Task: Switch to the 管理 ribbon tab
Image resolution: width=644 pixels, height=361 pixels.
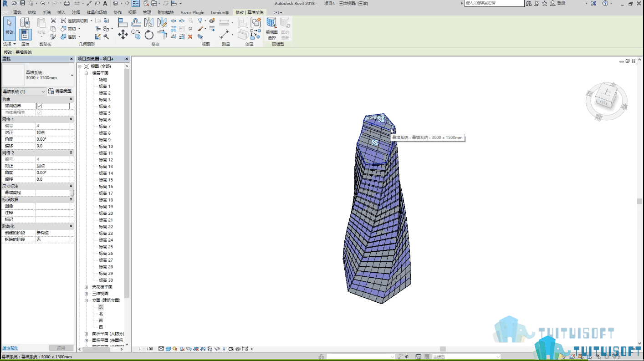Action: tap(147, 12)
